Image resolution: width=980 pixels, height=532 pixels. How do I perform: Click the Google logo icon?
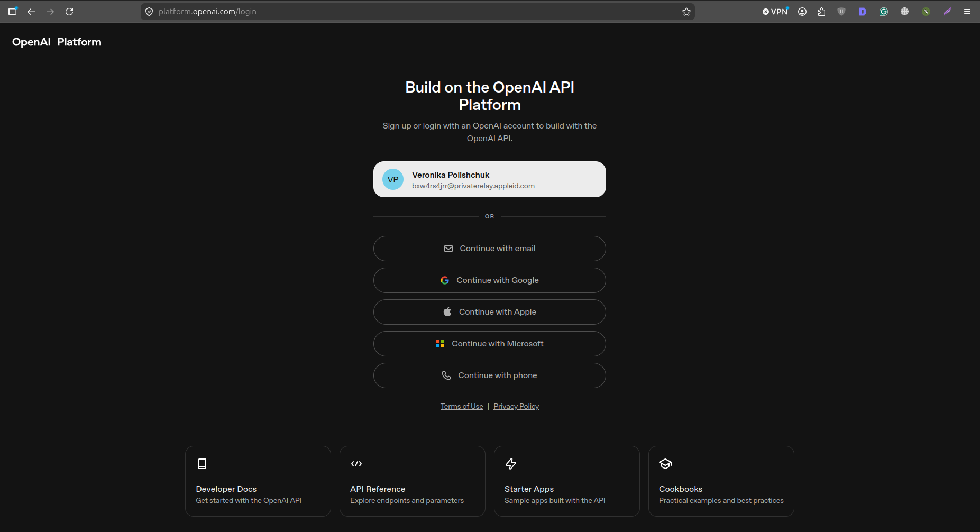445,280
